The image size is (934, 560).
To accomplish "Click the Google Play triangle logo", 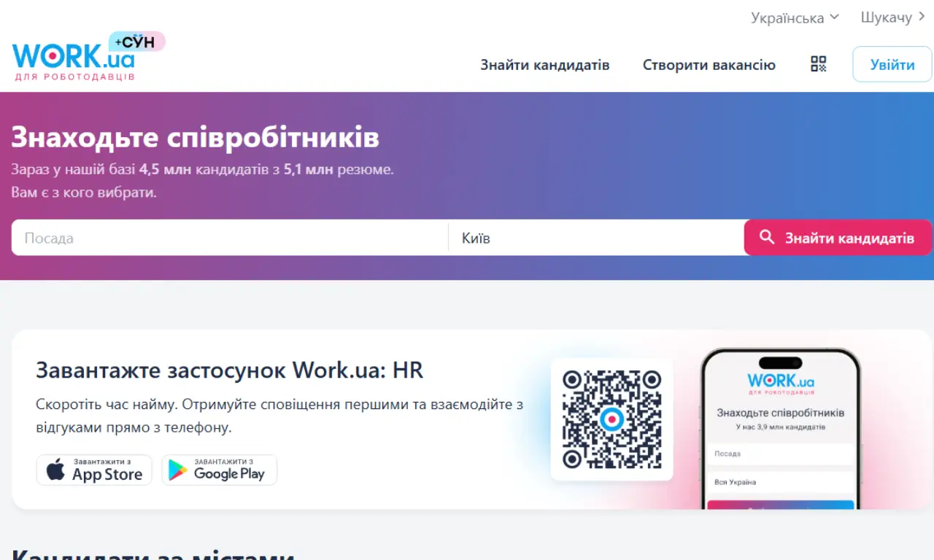I will click(x=177, y=470).
